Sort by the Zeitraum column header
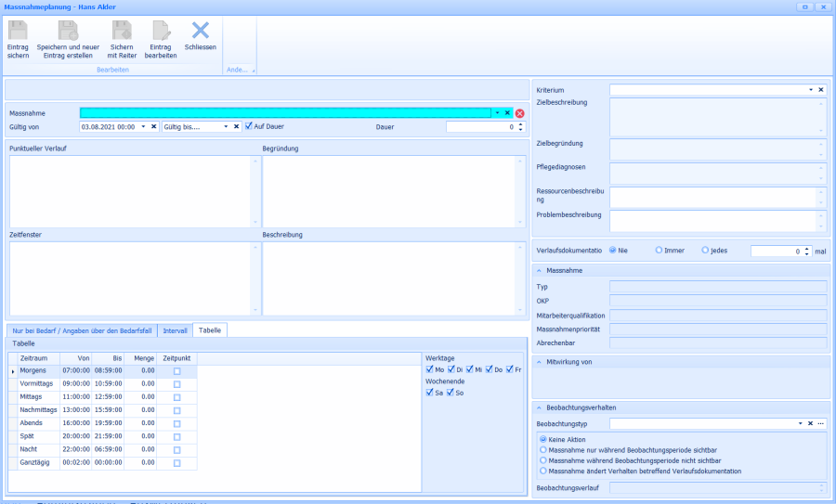The image size is (836, 504). tap(38, 358)
